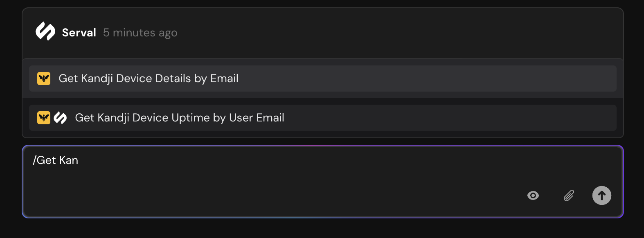Click the Kandji icon on the Device Details suggestion

coord(44,79)
